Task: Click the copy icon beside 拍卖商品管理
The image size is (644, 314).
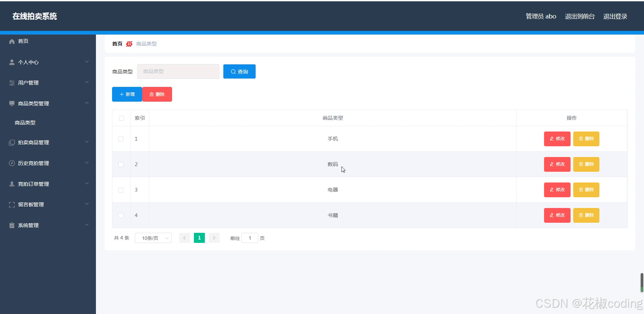Action: pos(12,143)
